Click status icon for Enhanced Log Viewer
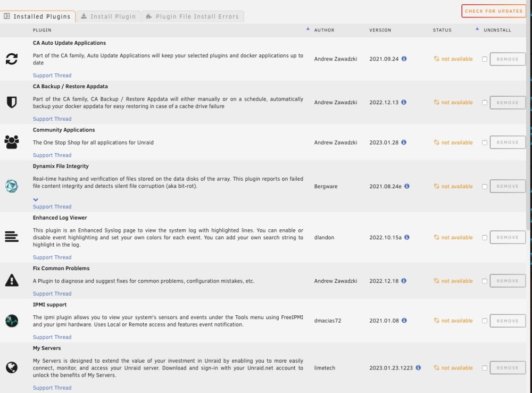The height and width of the screenshot is (393, 532). 436,237
